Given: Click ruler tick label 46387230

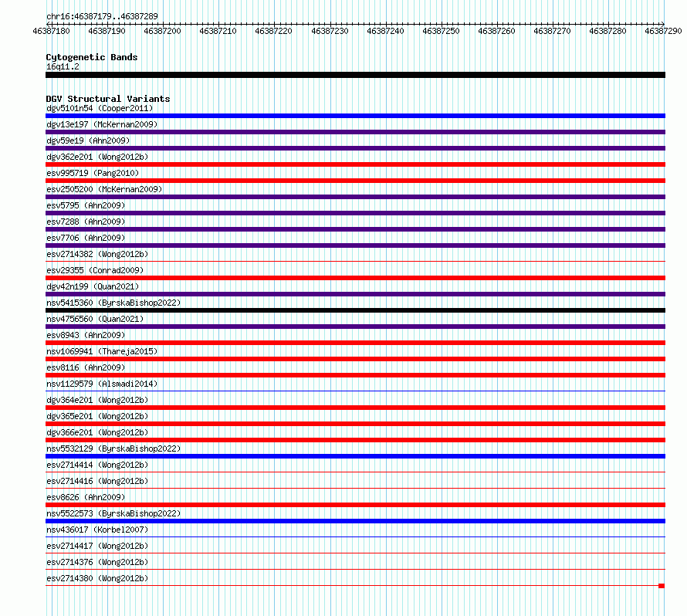Looking at the screenshot, I should click(x=330, y=31).
